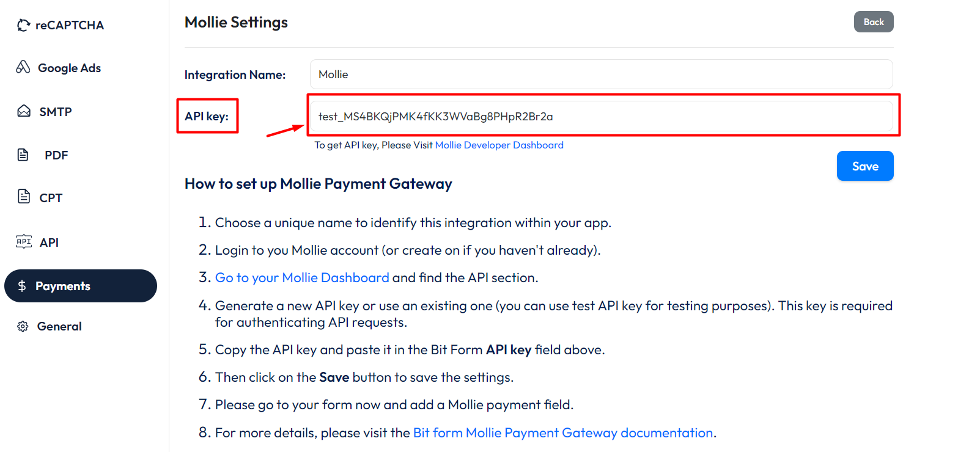Click the Payments dollar sign icon
980x452 pixels.
22,286
